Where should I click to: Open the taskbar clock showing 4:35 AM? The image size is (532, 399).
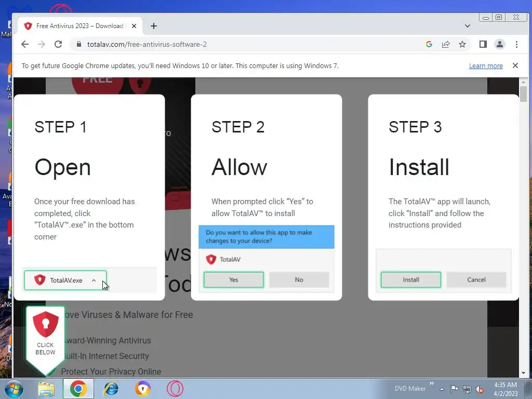pyautogui.click(x=506, y=389)
